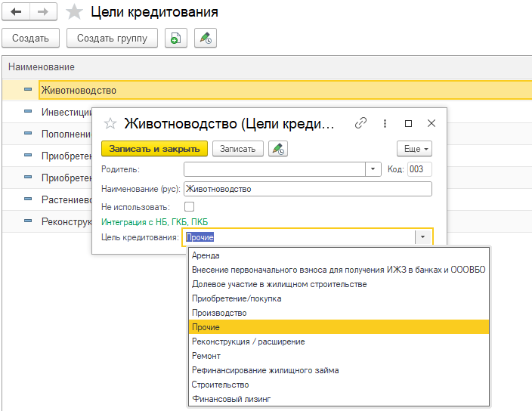
Task: Select Внесение первоначального взноса option
Action: tap(339, 270)
